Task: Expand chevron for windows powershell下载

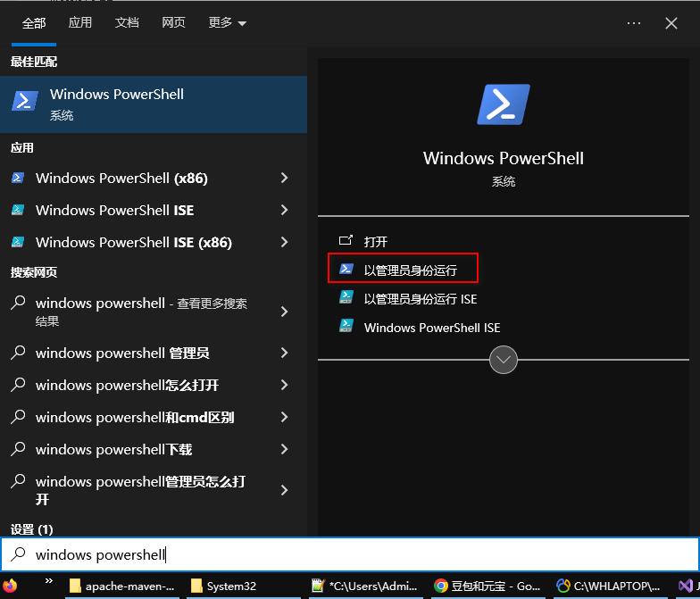Action: point(284,450)
